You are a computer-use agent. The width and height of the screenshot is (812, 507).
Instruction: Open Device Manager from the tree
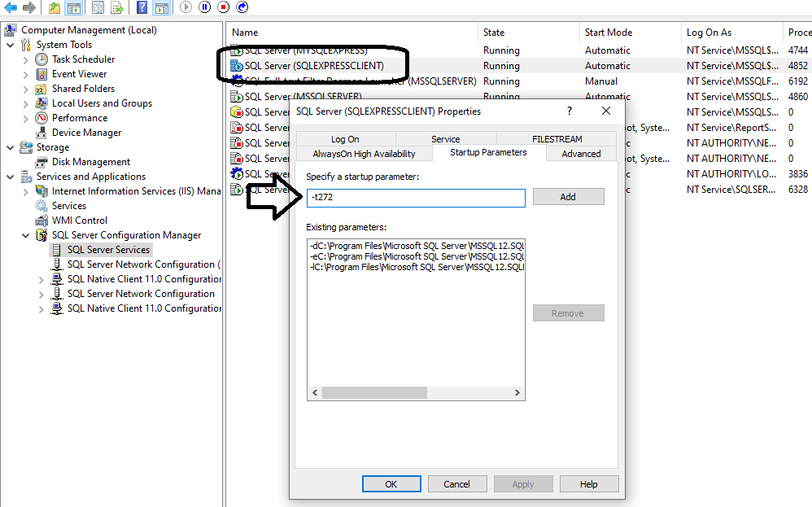(86, 133)
